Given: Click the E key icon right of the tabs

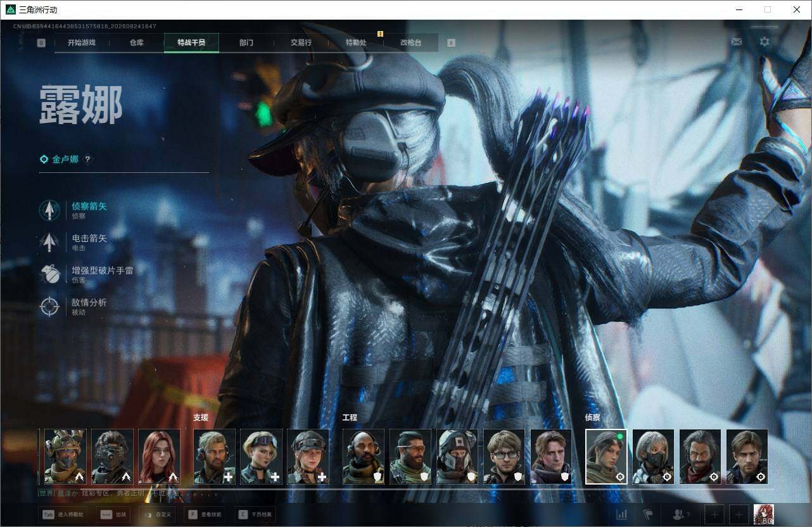Looking at the screenshot, I should tap(451, 43).
